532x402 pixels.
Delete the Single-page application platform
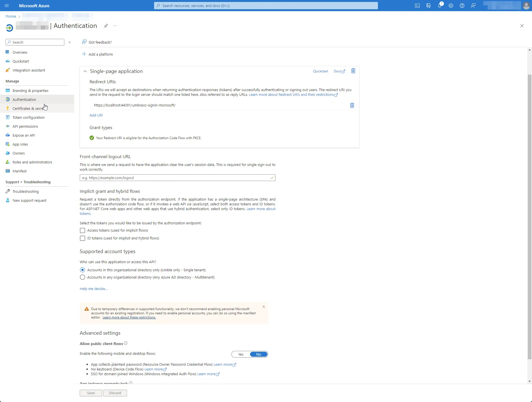(x=353, y=71)
